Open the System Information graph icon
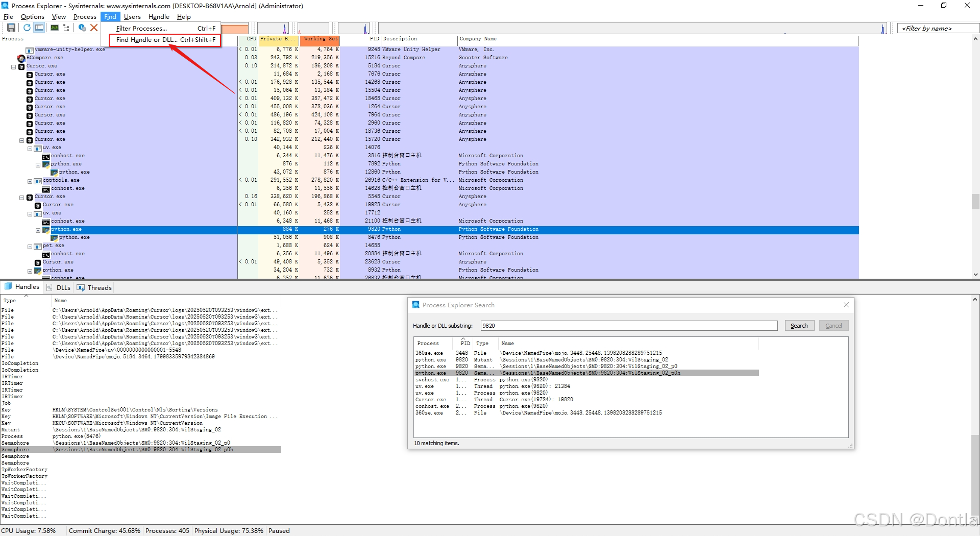 tap(54, 28)
